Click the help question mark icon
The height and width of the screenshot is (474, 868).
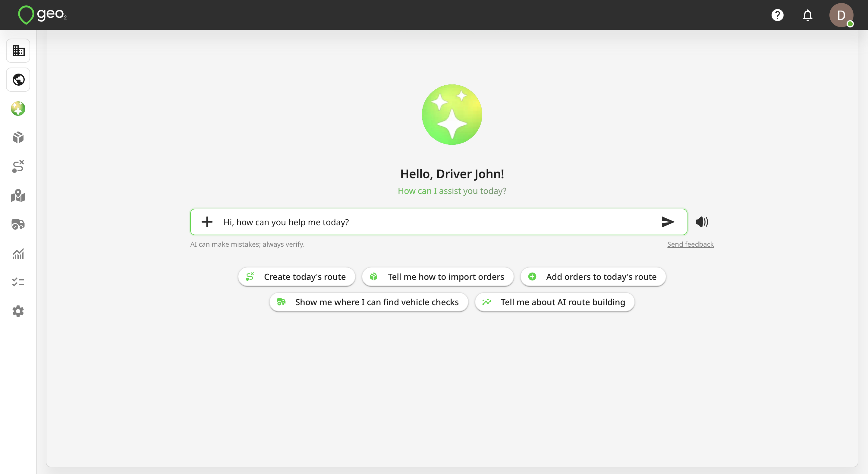pos(777,15)
